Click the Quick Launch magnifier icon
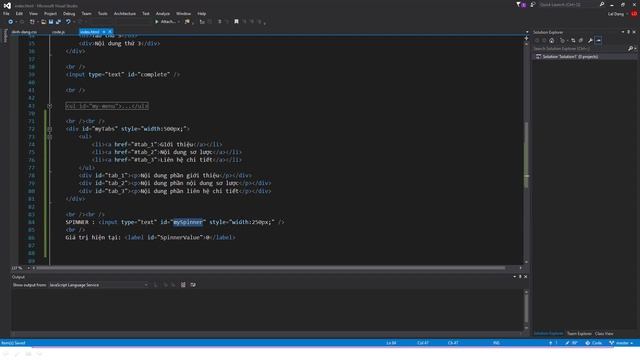640x360 pixels. tap(602, 4)
